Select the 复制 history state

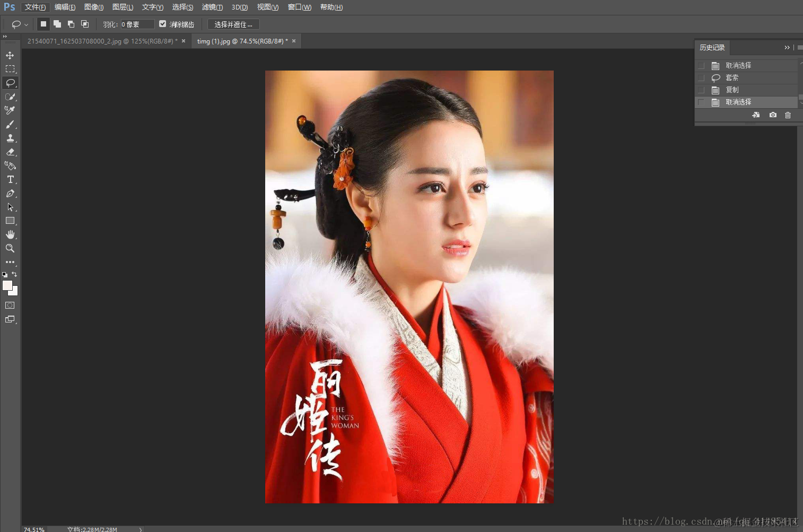746,90
